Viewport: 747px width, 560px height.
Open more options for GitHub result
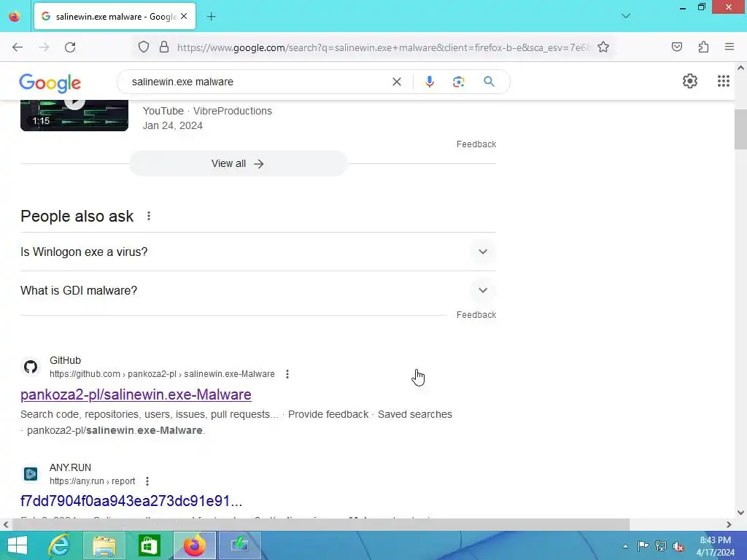[287, 374]
